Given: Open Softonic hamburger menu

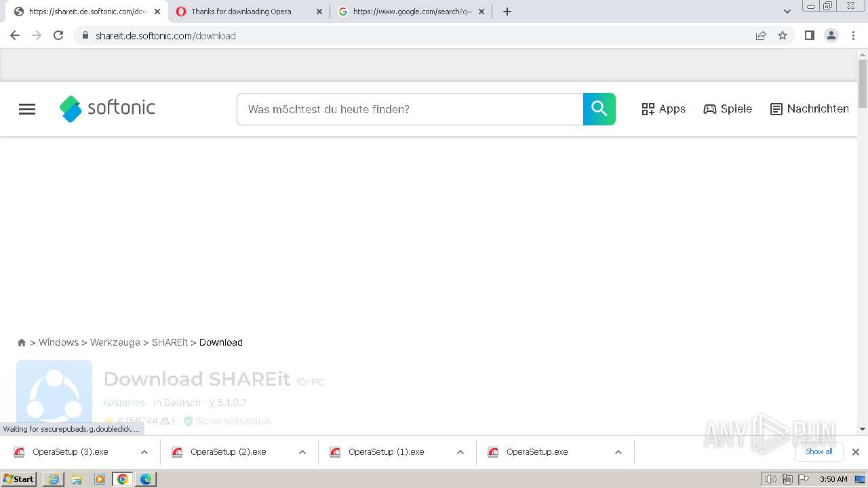Looking at the screenshot, I should pos(27,109).
